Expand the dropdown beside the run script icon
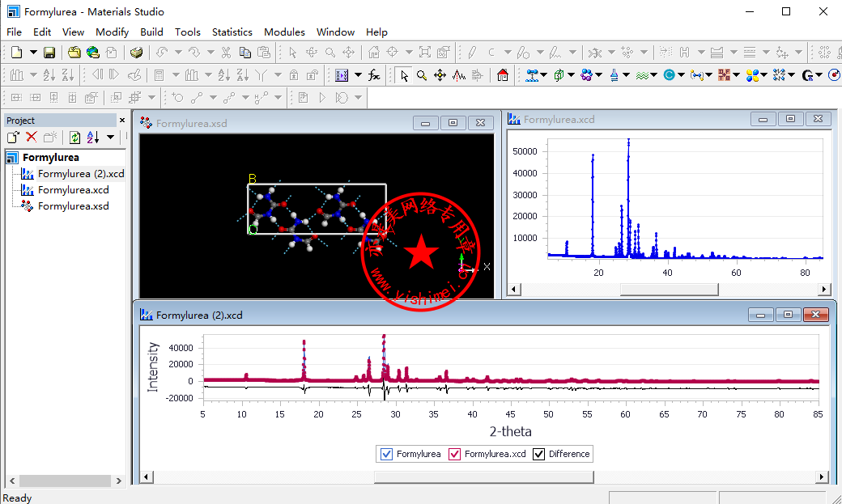 tap(358, 76)
